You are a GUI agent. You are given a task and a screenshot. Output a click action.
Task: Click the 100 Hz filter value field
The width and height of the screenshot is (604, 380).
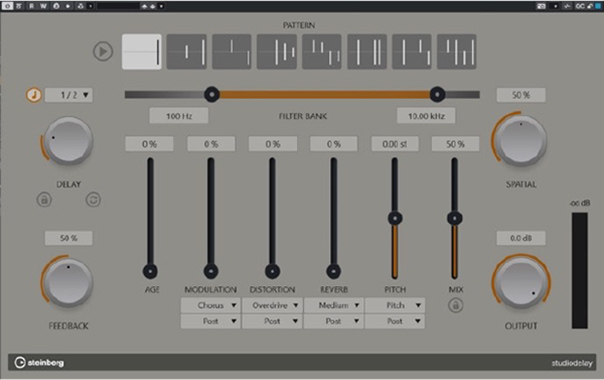coord(179,116)
